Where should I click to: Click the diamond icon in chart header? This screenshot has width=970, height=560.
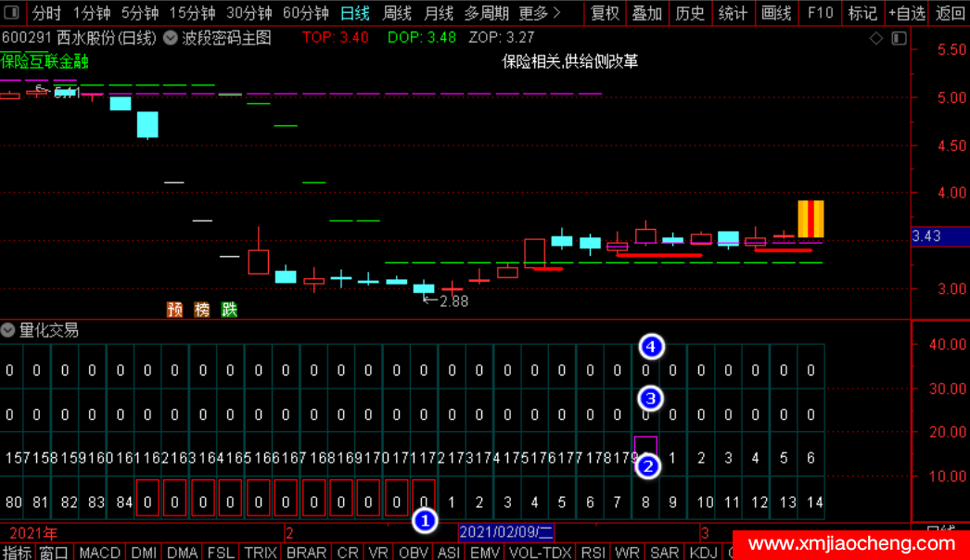[876, 38]
